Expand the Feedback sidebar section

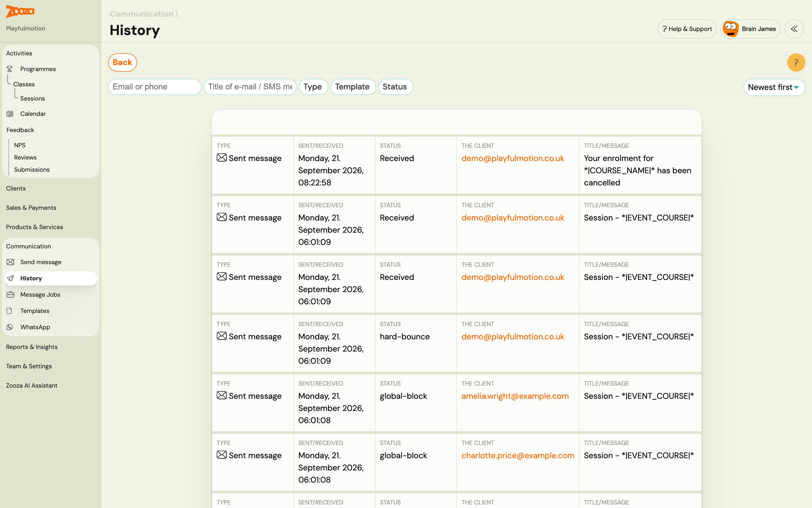pyautogui.click(x=20, y=130)
